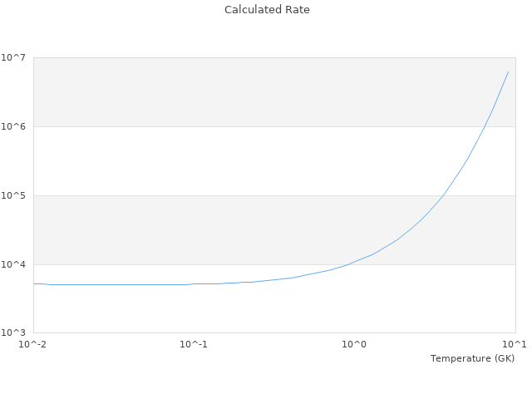Viewport: 532px width, 399px height.
Task: Click where the curve crosses the 10^5 gridline
Action: click(443, 195)
